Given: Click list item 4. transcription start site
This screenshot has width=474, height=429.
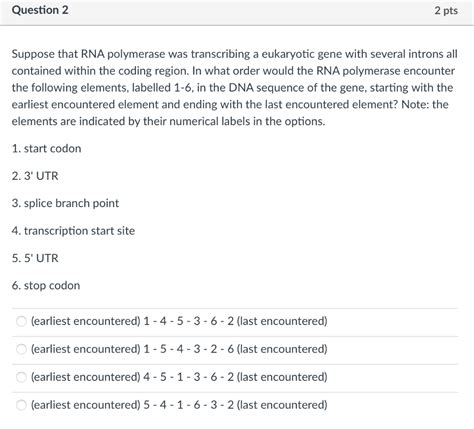Looking at the screenshot, I should pyautogui.click(x=73, y=231).
